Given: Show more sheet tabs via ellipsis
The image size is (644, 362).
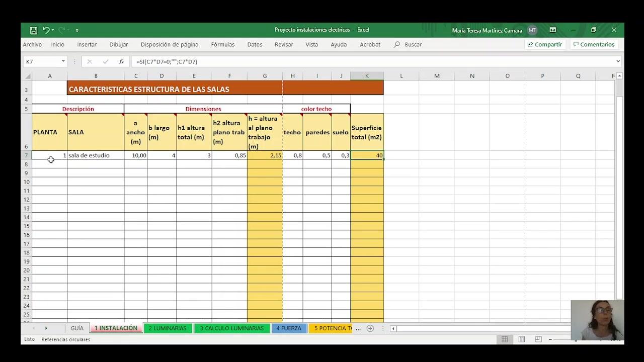Looking at the screenshot, I should tap(358, 329).
